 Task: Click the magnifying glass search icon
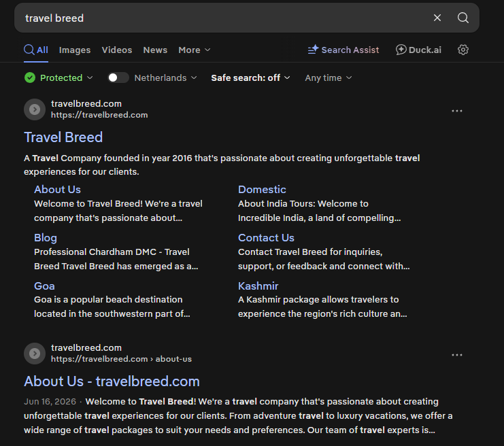click(x=463, y=18)
